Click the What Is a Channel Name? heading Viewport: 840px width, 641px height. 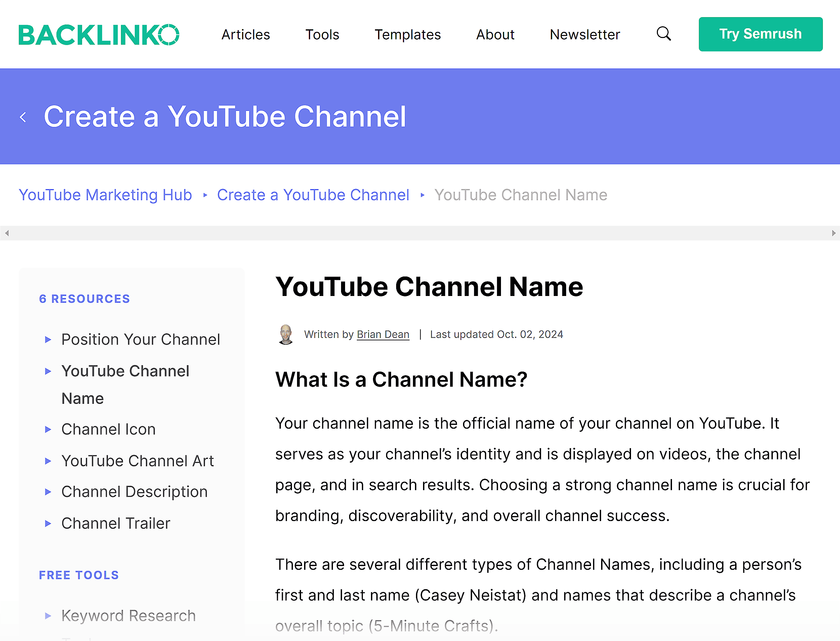pos(401,380)
